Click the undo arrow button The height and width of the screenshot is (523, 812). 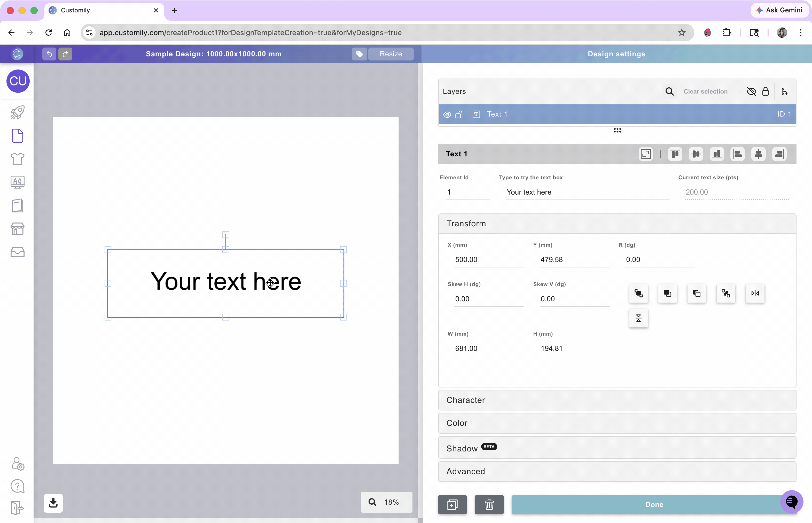49,54
